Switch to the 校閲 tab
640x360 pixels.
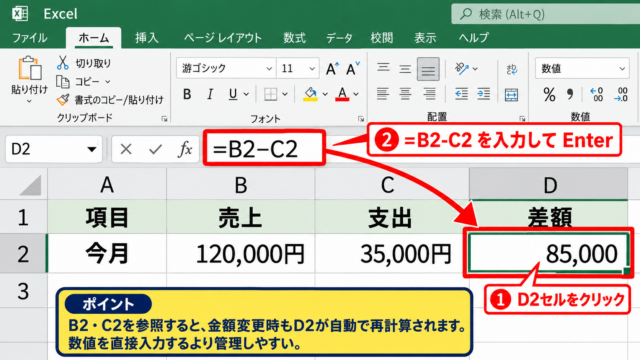[382, 38]
